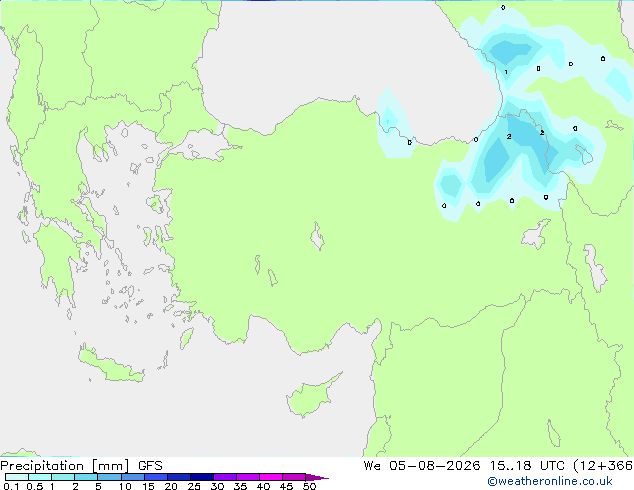
Task: Click the "(12+366" forecast offset text
Action: point(603,466)
